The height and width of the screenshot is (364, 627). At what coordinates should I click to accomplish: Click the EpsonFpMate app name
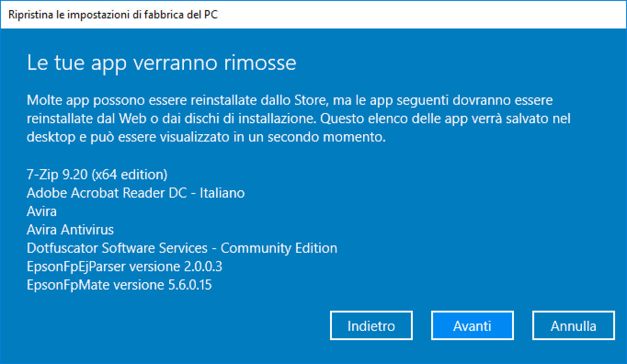point(68,285)
